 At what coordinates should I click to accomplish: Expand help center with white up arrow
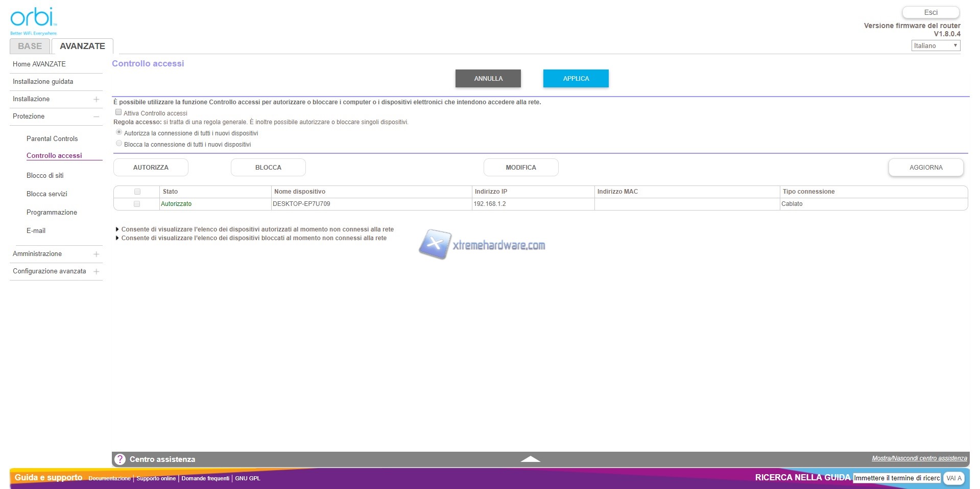click(x=530, y=459)
